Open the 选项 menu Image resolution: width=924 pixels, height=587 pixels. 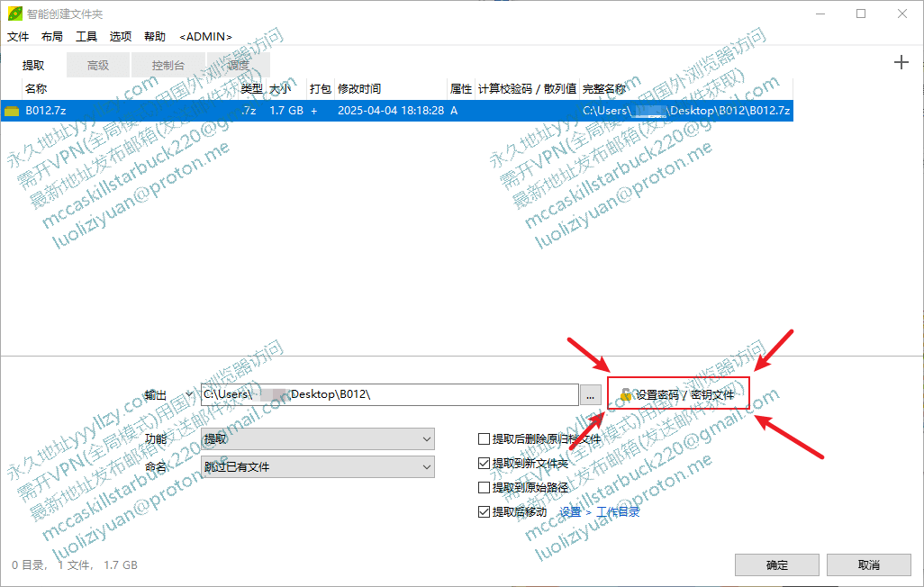120,37
